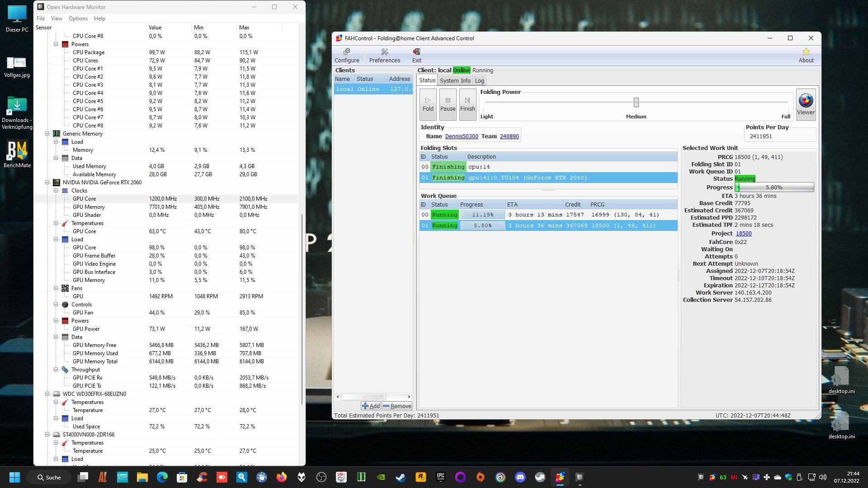Open Discord from the taskbar
Screen dimensions: 868x488
(520, 477)
